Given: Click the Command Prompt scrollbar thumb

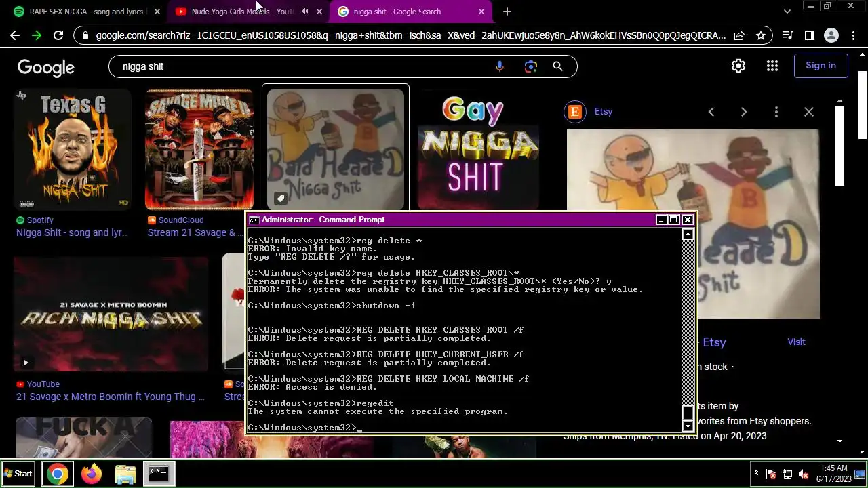Looking at the screenshot, I should [x=688, y=412].
